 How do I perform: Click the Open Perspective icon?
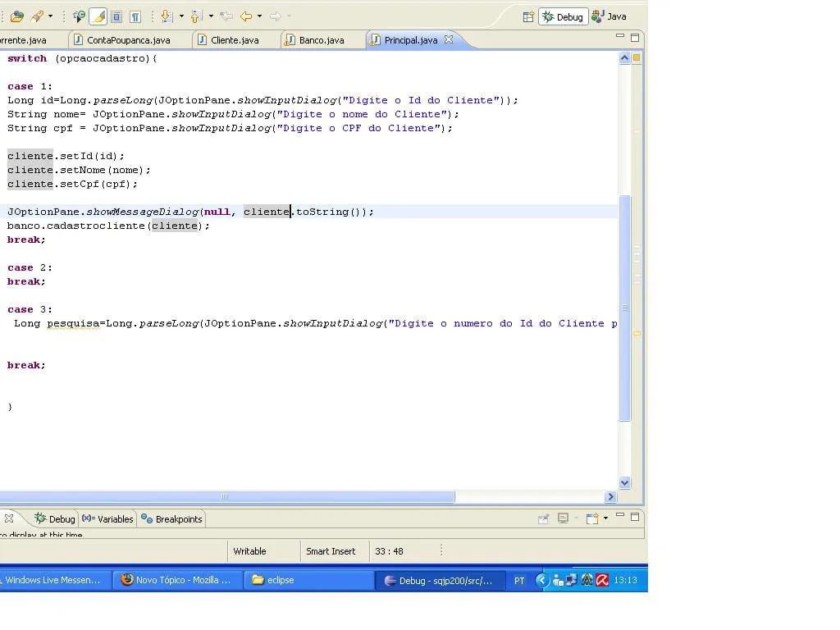(528, 16)
